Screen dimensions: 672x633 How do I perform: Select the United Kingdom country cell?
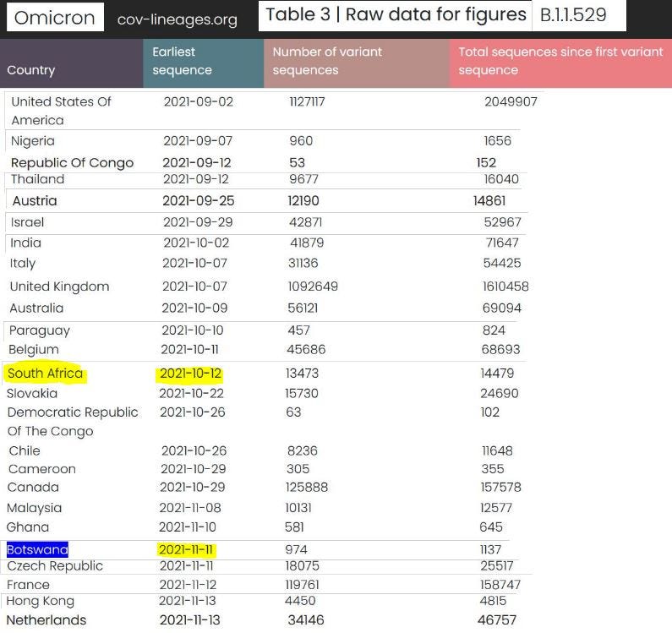59,286
